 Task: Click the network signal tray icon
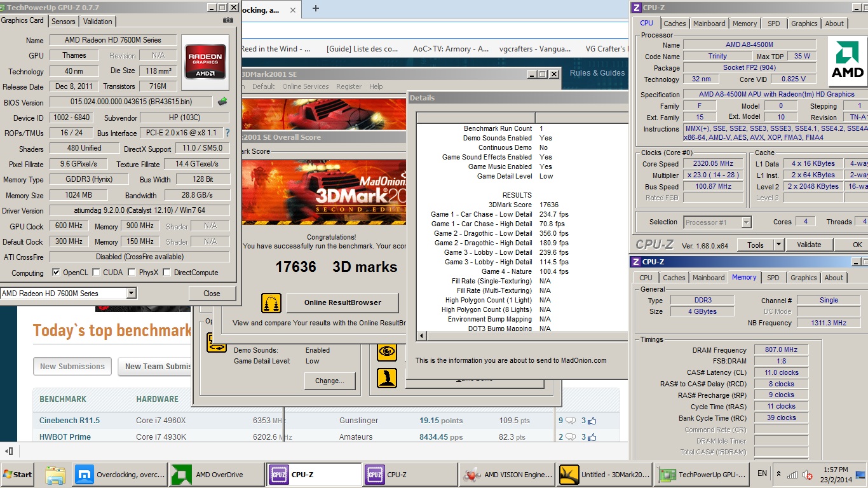(792, 474)
